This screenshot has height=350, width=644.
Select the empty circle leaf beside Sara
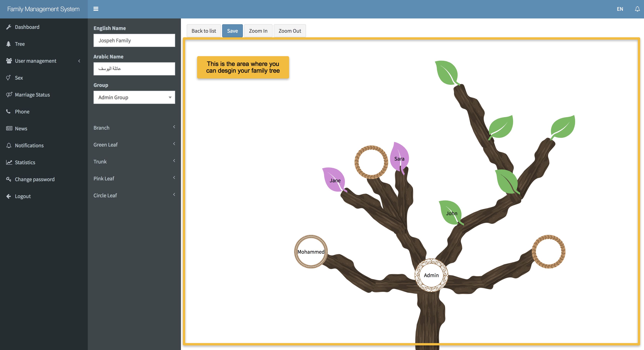click(x=371, y=162)
